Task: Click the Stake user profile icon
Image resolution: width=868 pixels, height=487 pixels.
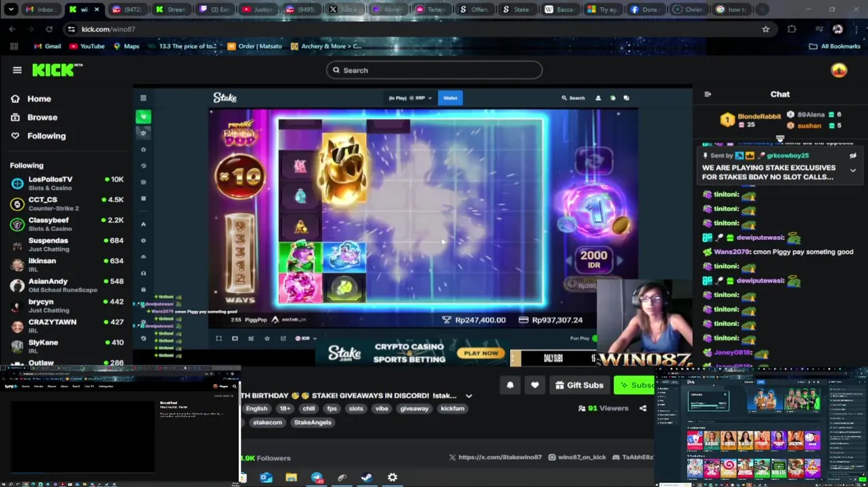Action: pos(598,98)
